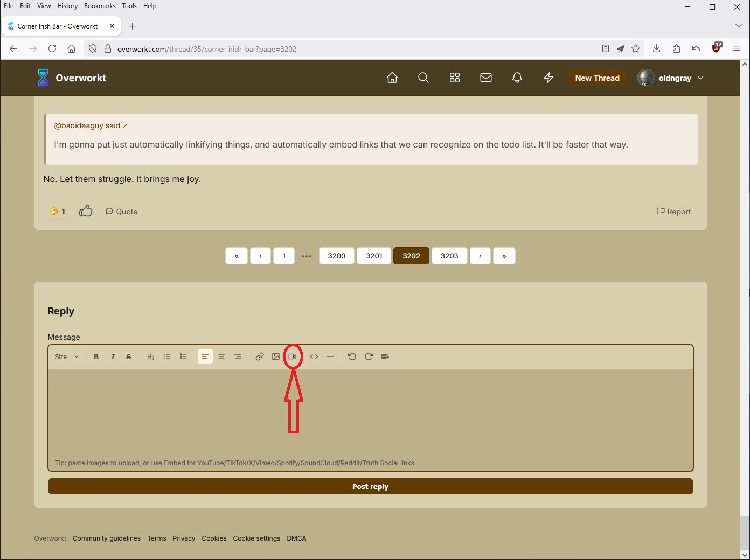Click the video embed icon in editor toolbar

click(x=292, y=356)
